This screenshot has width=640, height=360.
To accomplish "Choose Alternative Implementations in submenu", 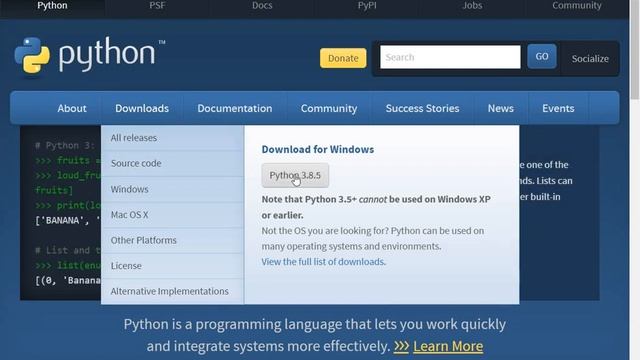I will click(x=173, y=291).
